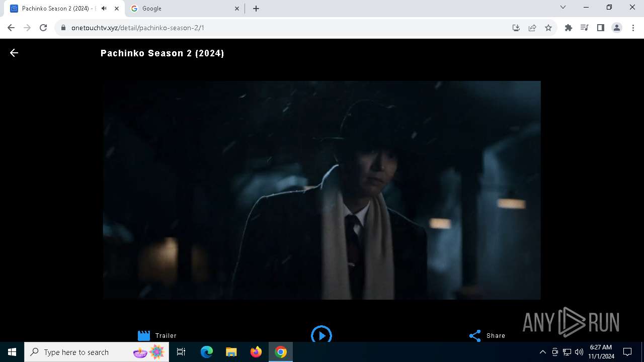Reload the current page
Image resolution: width=644 pixels, height=362 pixels.
point(43,28)
